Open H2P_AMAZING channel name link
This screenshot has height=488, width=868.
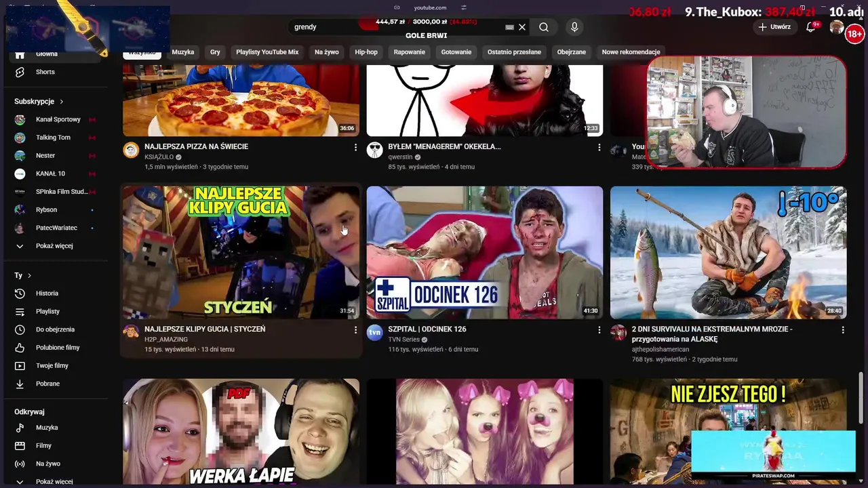click(x=166, y=340)
